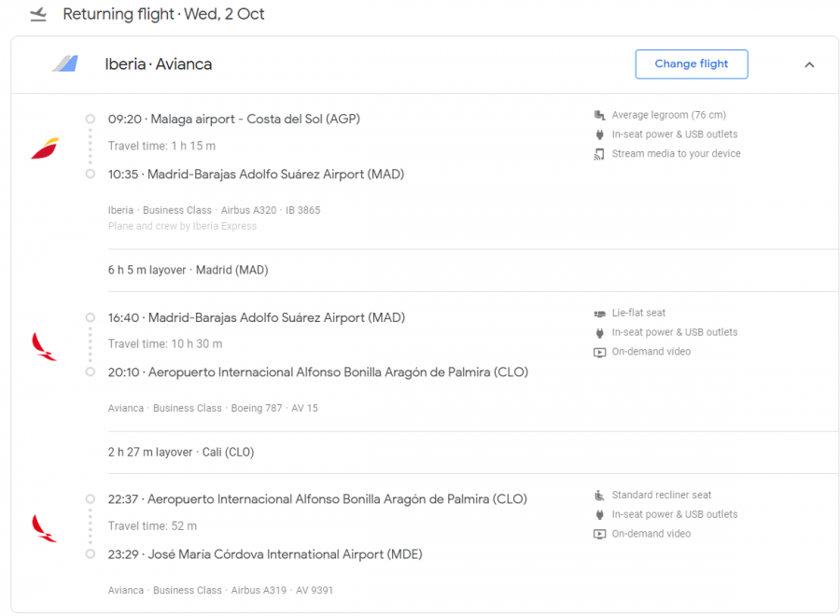Click the lie-flat seat icon

(x=599, y=314)
